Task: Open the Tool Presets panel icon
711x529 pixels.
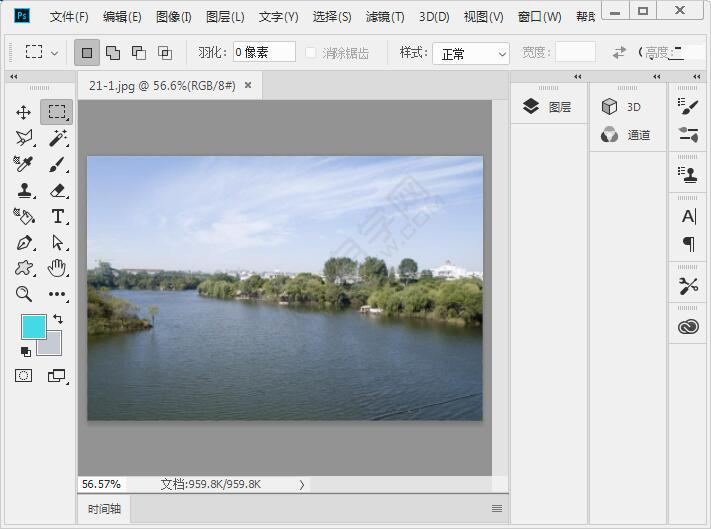Action: click(x=688, y=286)
